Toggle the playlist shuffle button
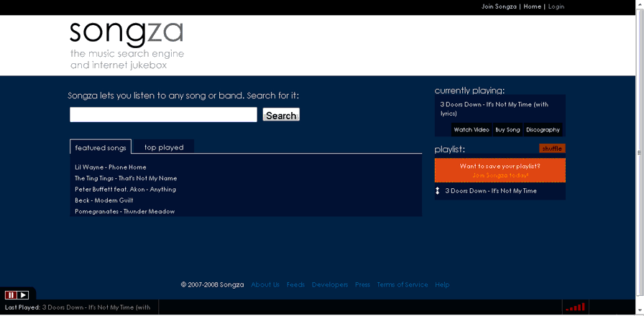The width and height of the screenshot is (644, 316). tap(552, 149)
